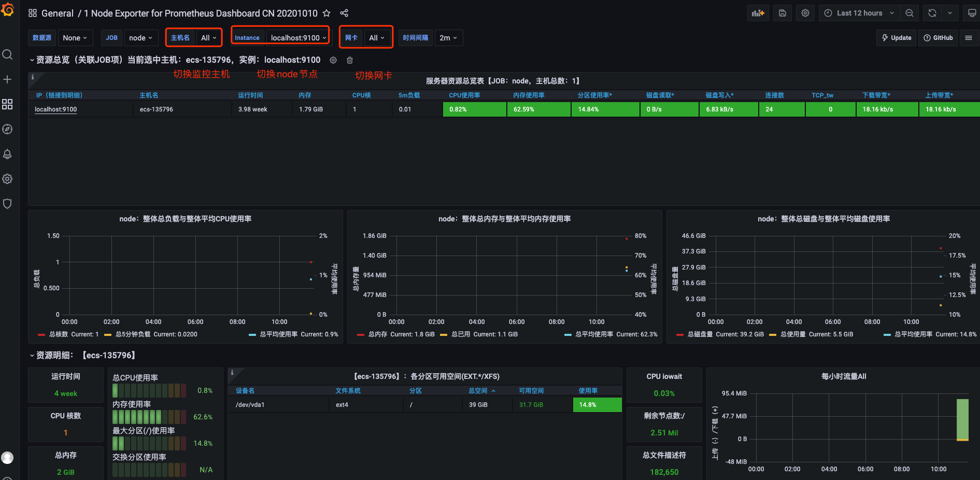Delete the row using trash icon
The height and width of the screenshot is (480, 980).
[x=350, y=60]
